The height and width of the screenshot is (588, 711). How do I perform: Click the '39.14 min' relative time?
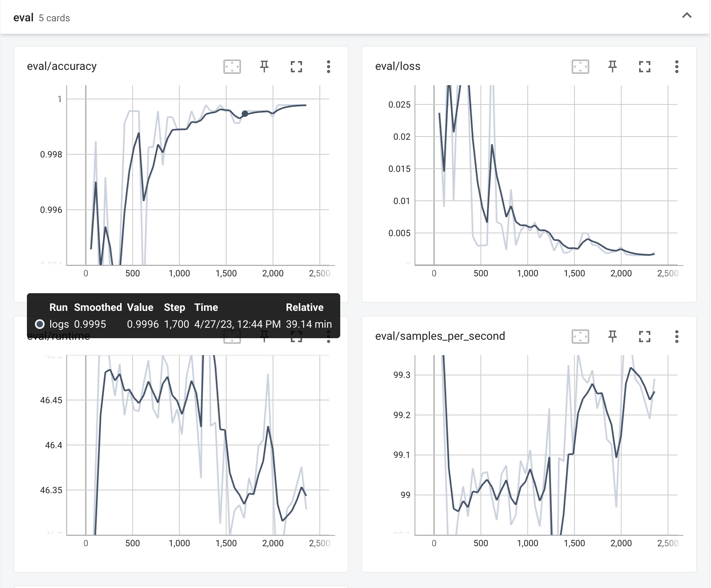309,324
